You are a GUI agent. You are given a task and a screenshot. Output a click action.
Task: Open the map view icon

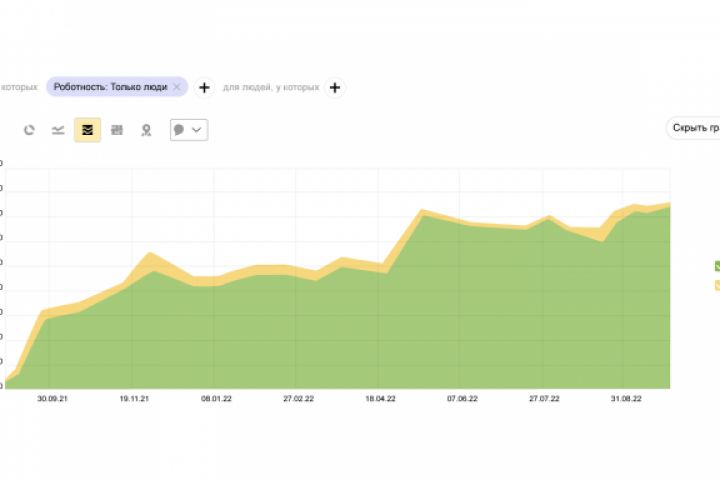click(146, 130)
